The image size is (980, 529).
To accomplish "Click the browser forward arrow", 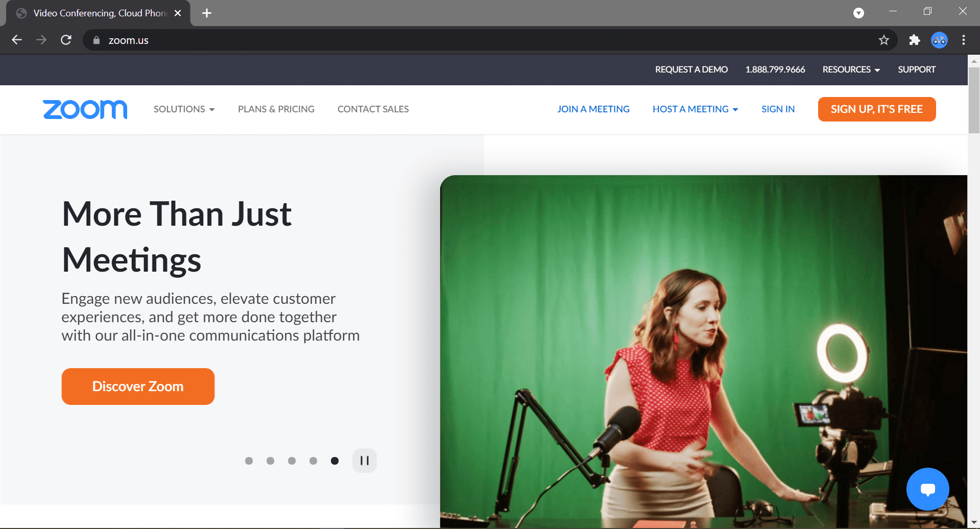I will (x=41, y=40).
